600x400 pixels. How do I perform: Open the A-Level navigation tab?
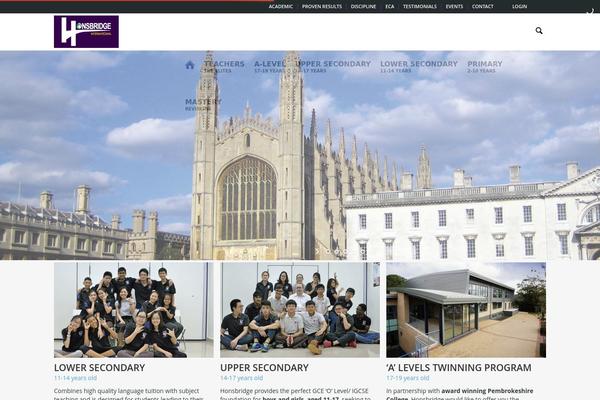[x=270, y=66]
